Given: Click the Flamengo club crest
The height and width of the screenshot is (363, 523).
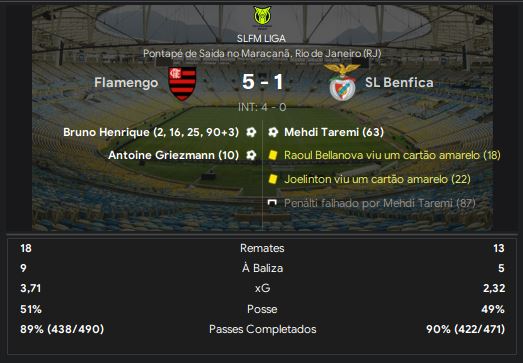Looking at the screenshot, I should point(182,83).
